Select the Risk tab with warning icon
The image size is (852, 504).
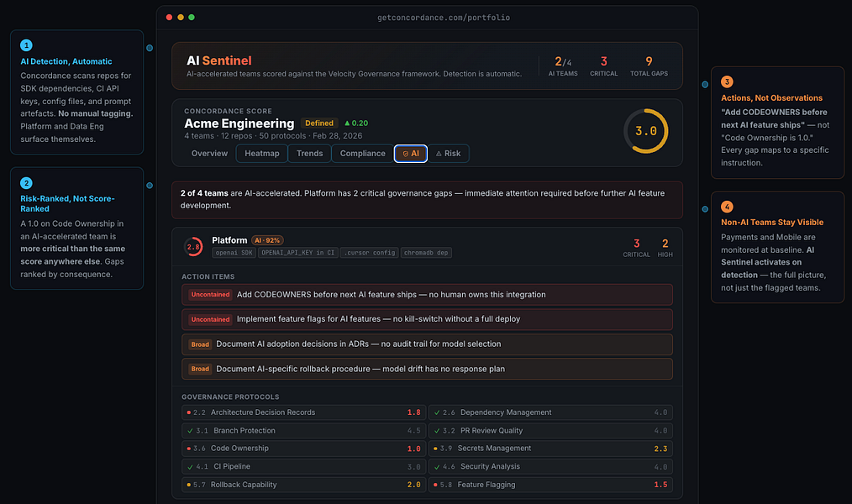[449, 154]
